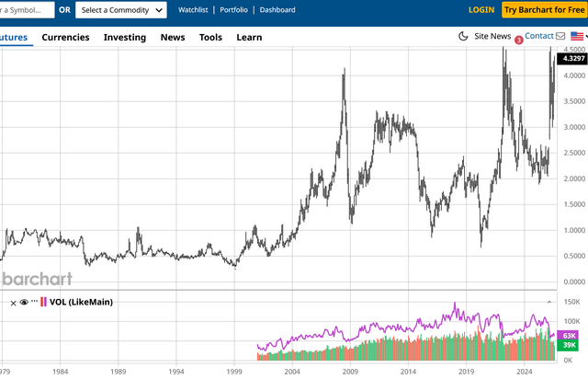The height and width of the screenshot is (379, 588).
Task: Open the Watchlist link
Action: 193,10
